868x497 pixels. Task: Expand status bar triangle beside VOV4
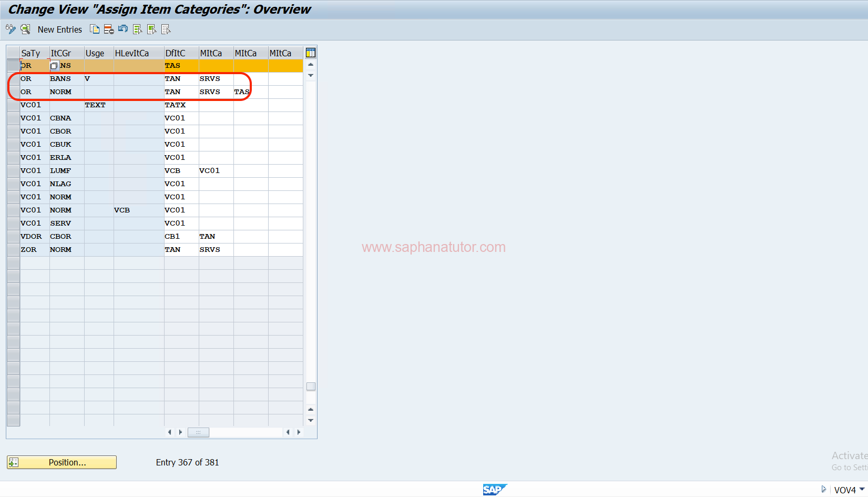[x=824, y=489]
